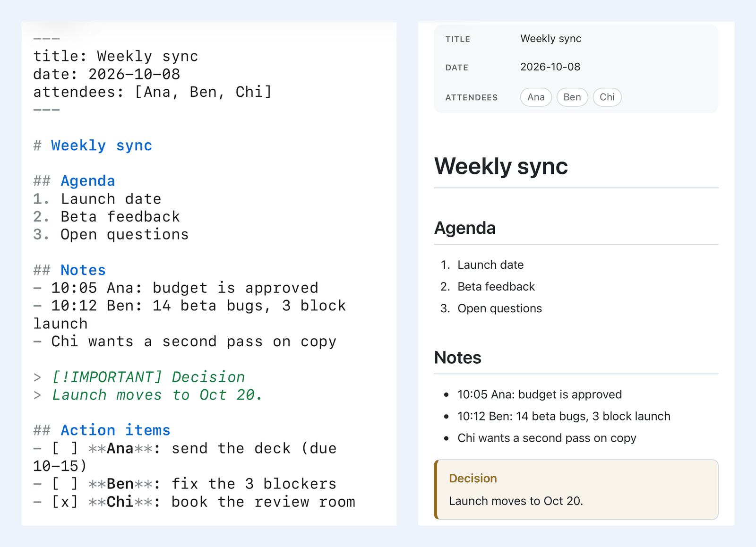756x547 pixels.
Task: Click the '2026-10-08' date value in the preview
Action: [550, 67]
